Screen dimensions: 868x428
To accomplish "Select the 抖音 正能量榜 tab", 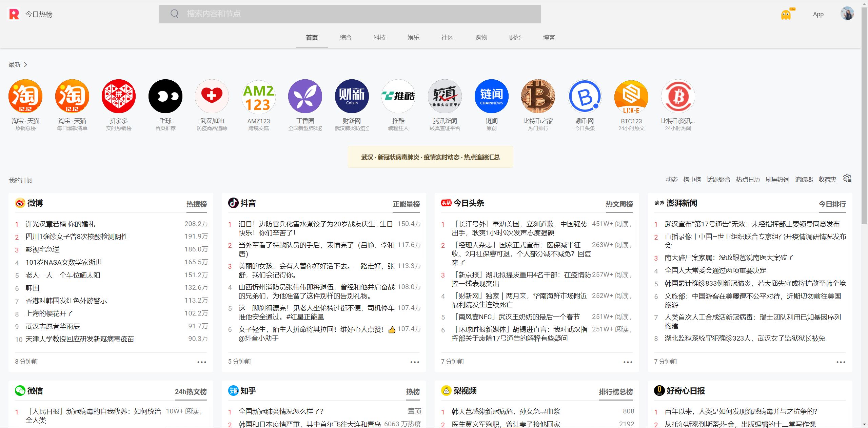I will point(406,204).
